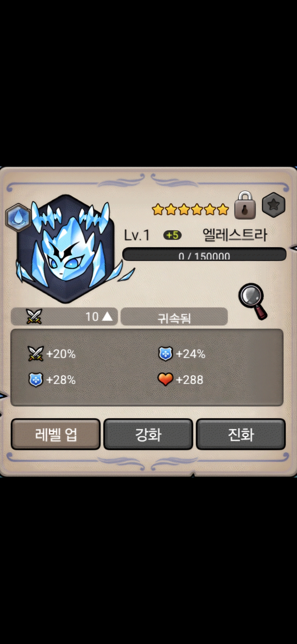Viewport: 297px width, 644px height.
Task: Tap the six-star rating row
Action: point(190,209)
